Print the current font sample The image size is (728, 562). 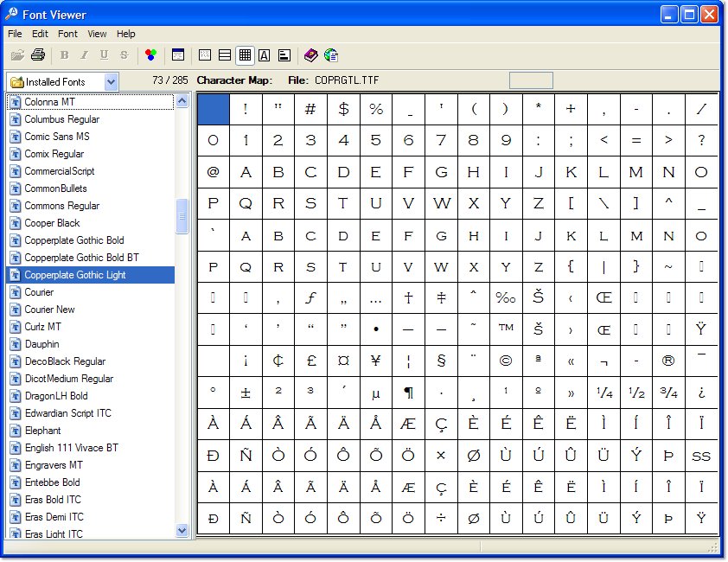pos(38,54)
